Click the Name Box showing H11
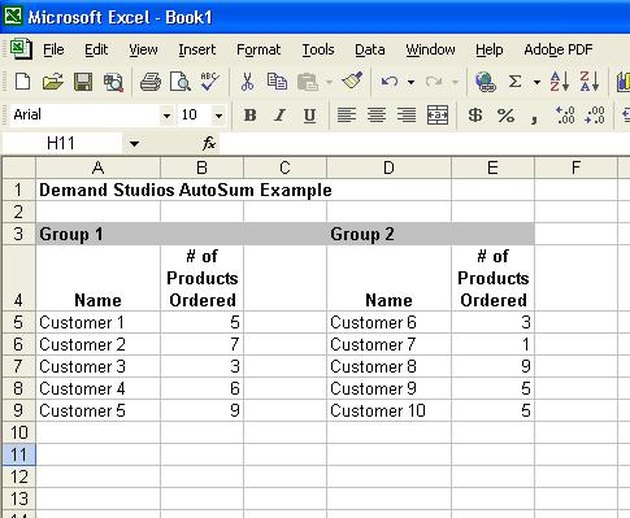The height and width of the screenshot is (518, 630). click(61, 143)
